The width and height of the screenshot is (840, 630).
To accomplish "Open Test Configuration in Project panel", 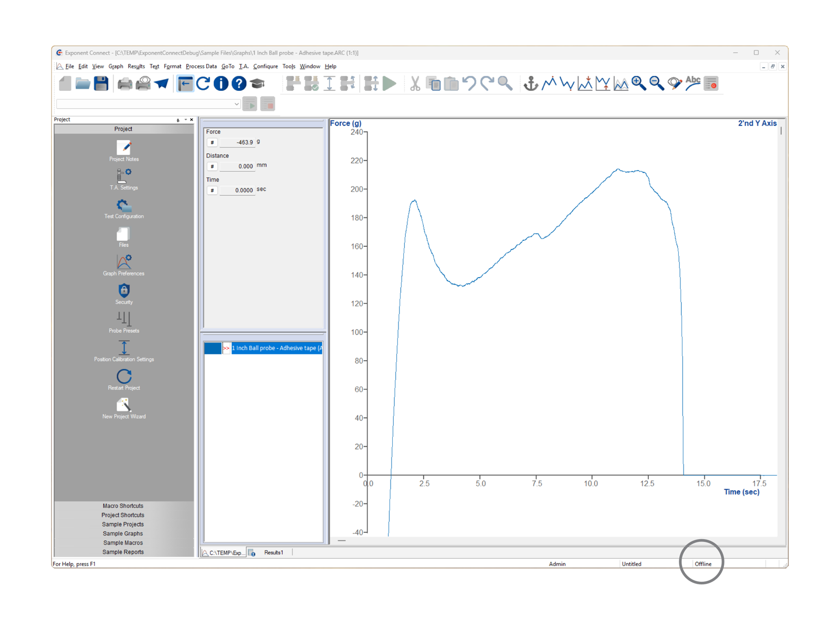I will point(124,208).
